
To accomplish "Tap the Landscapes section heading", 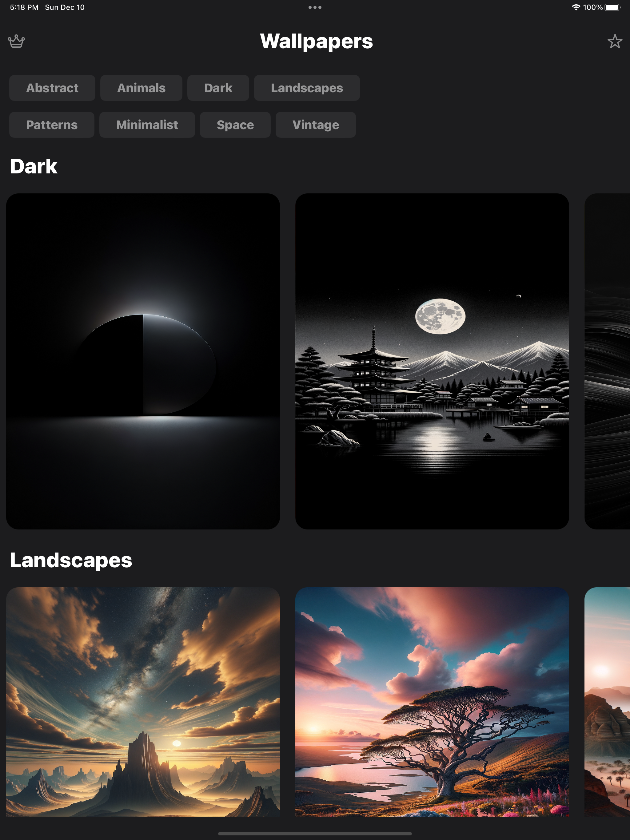I will click(71, 560).
